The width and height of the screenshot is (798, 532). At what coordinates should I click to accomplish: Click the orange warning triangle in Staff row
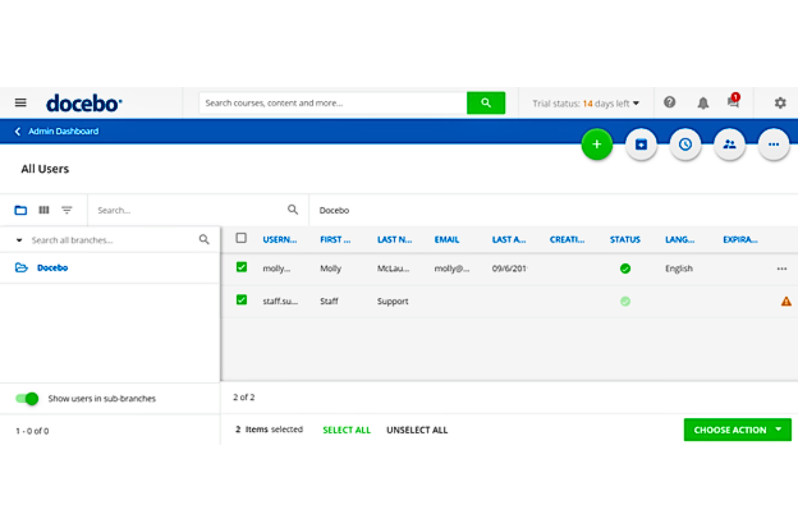pyautogui.click(x=786, y=301)
